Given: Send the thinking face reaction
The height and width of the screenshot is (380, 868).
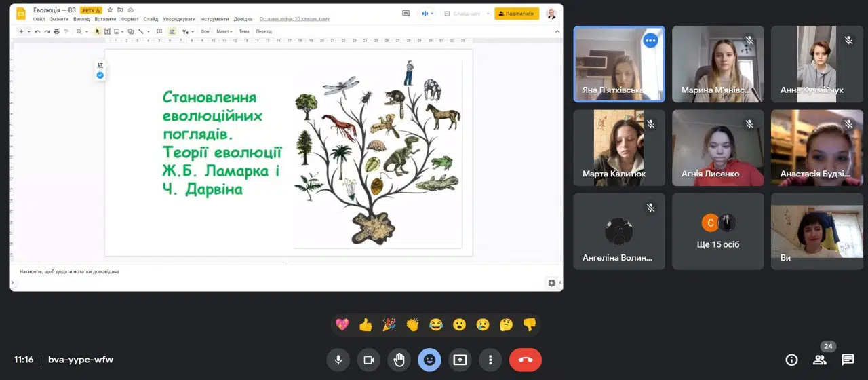Looking at the screenshot, I should pyautogui.click(x=506, y=324).
